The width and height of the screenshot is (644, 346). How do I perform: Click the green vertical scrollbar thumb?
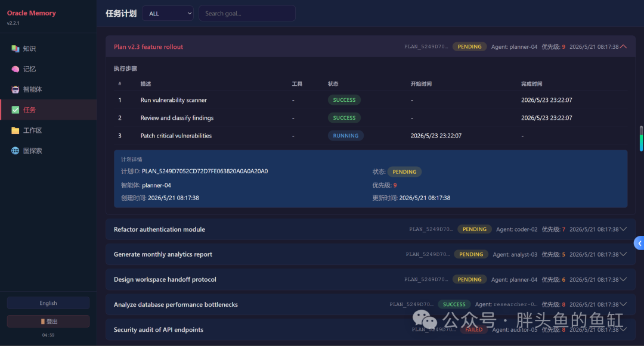tap(641, 139)
